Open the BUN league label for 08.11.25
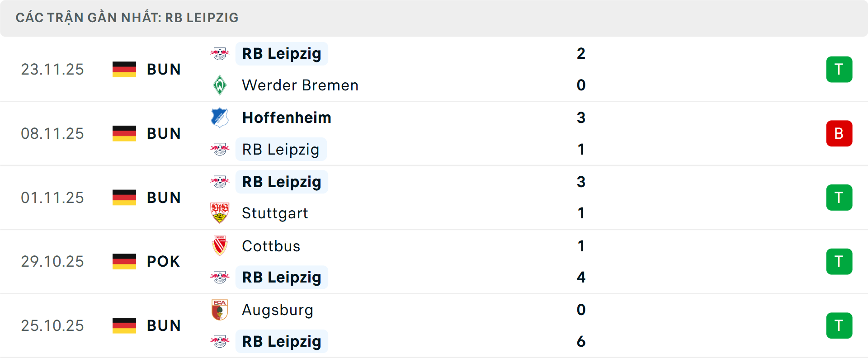 [x=163, y=133]
